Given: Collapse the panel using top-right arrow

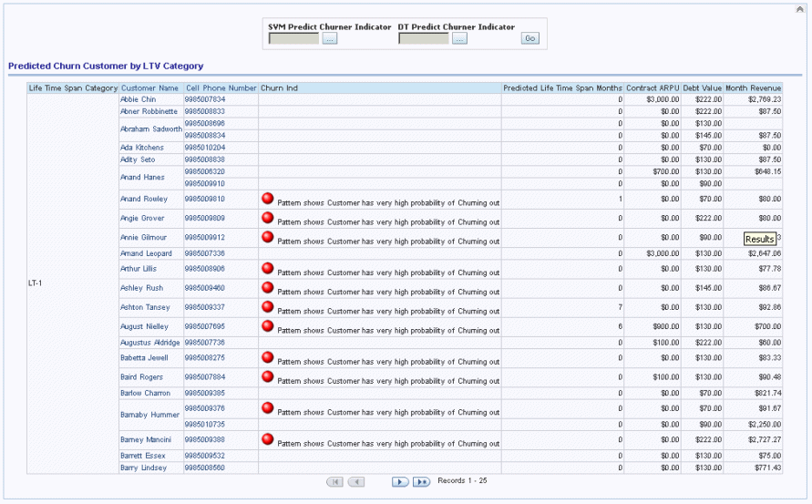Looking at the screenshot, I should (x=799, y=8).
